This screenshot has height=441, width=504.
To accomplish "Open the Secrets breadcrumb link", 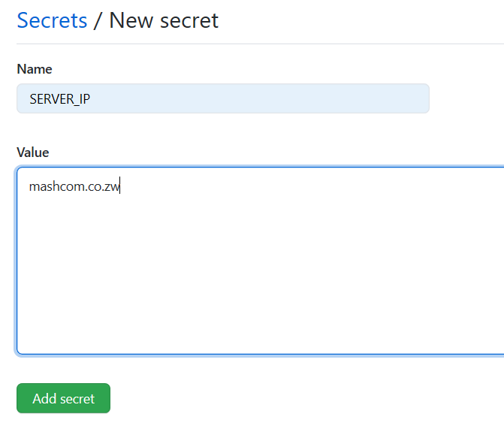I will pos(52,20).
